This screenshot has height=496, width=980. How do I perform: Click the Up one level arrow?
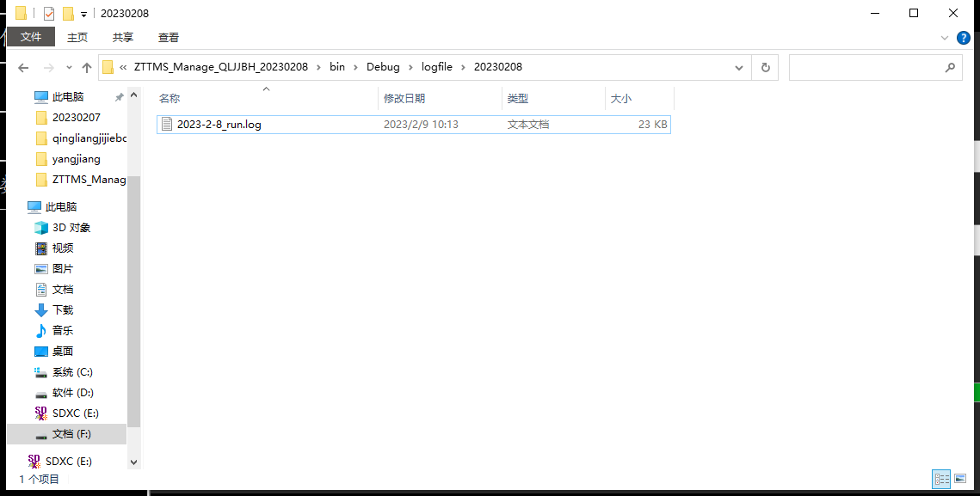(87, 68)
